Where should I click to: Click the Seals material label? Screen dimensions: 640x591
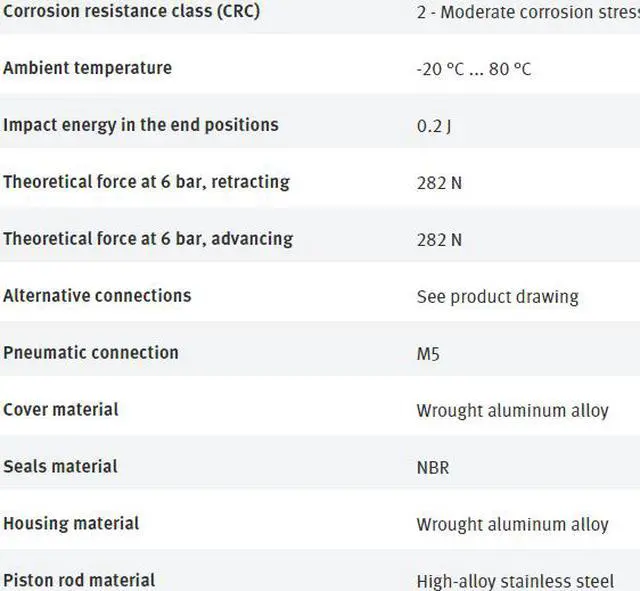pyautogui.click(x=60, y=467)
